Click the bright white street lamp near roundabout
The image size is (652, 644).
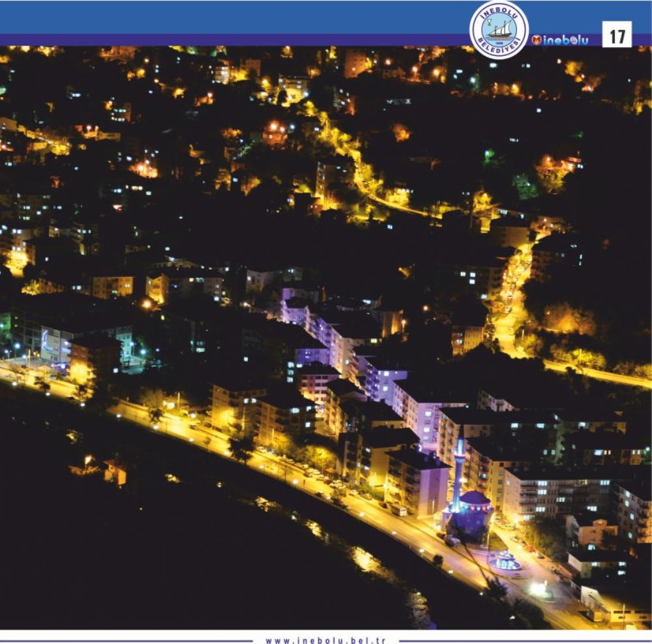(538, 588)
